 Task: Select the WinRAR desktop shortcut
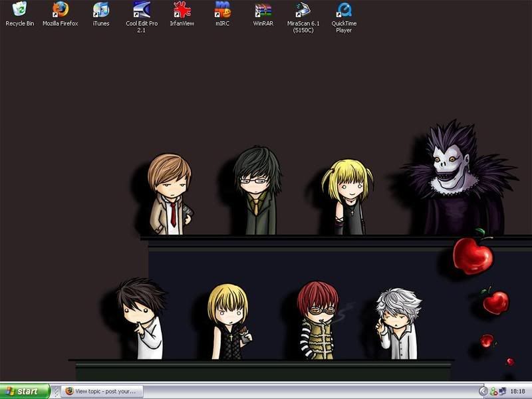pos(263,14)
